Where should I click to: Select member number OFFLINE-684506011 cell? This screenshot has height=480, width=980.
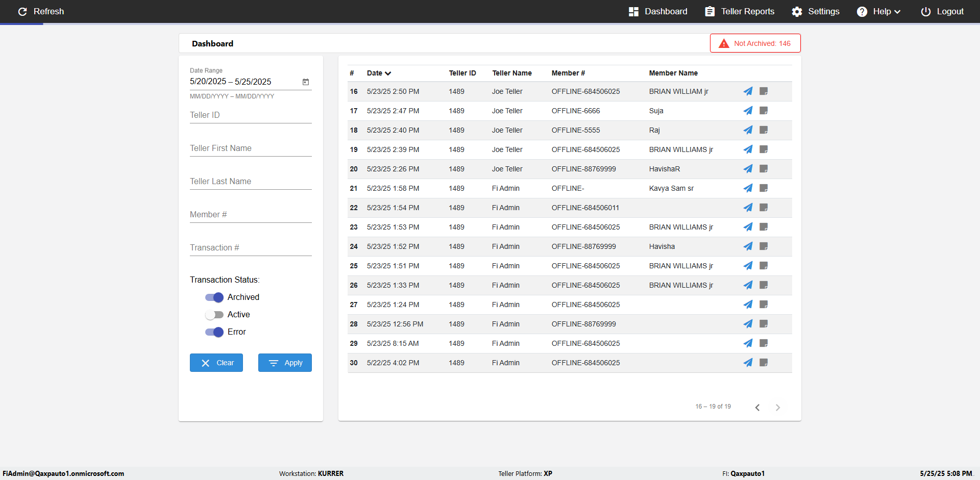click(x=585, y=208)
